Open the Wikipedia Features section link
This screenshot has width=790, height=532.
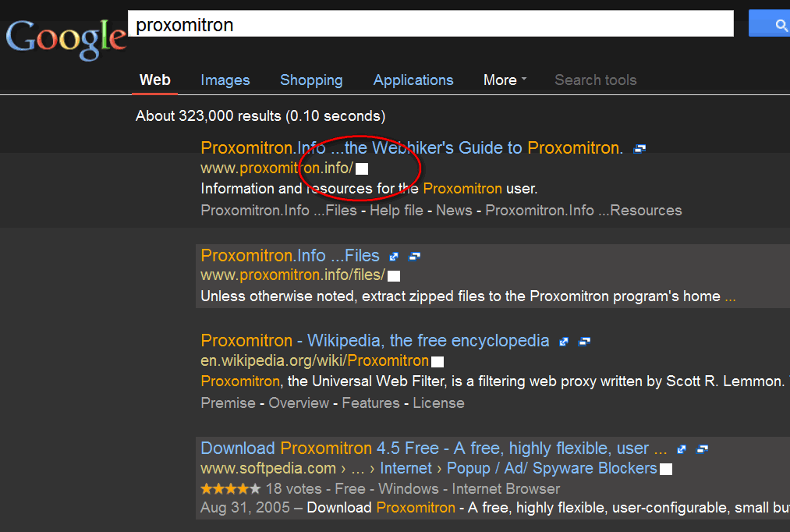[370, 403]
